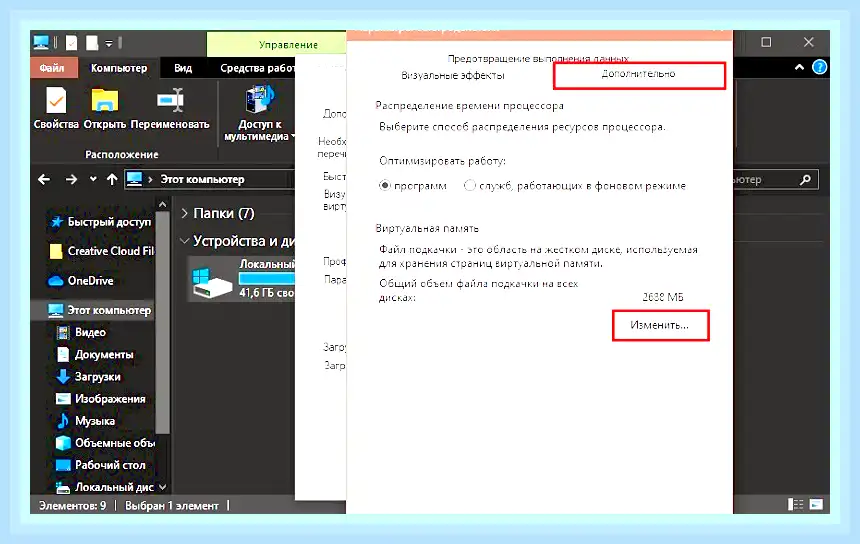Click the computer icon in title bar
860x544 pixels.
point(42,42)
